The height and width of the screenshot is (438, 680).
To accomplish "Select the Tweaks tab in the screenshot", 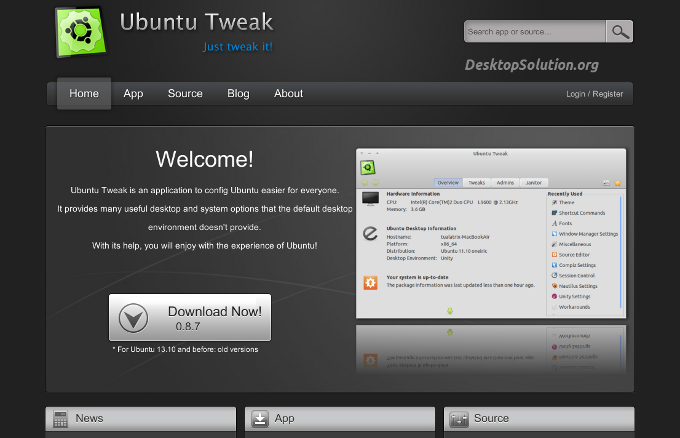I will pos(477,183).
